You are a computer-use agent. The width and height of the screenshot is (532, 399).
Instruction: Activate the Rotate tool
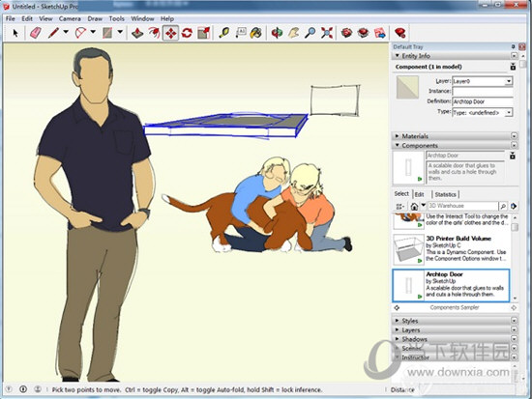(187, 33)
